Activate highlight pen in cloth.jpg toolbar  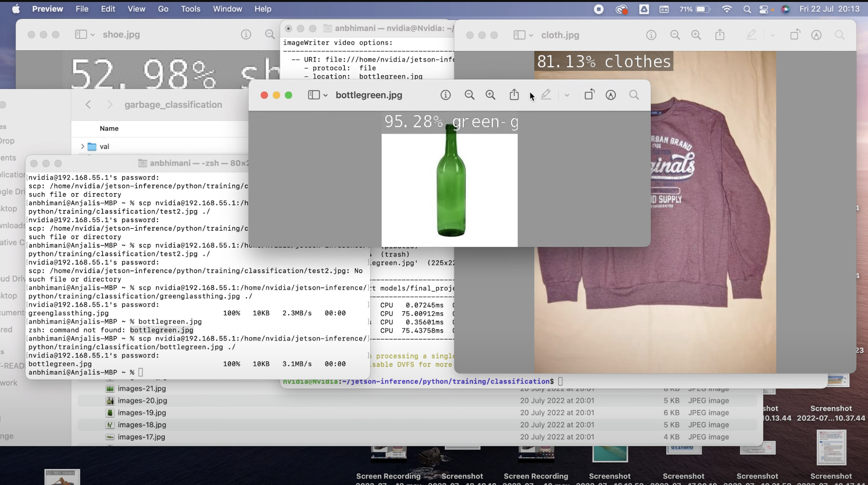751,35
